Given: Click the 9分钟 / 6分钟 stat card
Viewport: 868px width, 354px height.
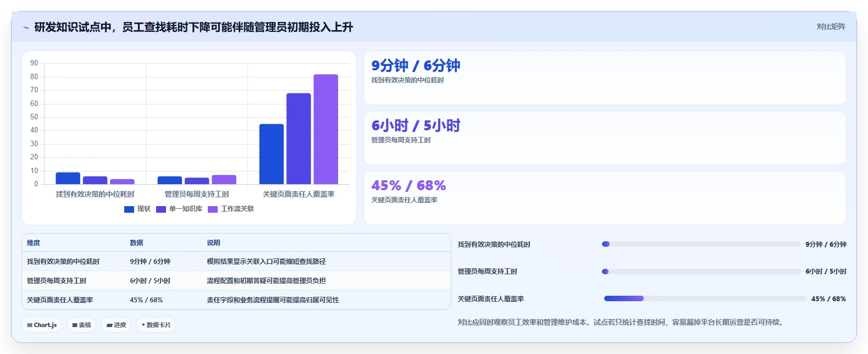Looking at the screenshot, I should [x=605, y=78].
